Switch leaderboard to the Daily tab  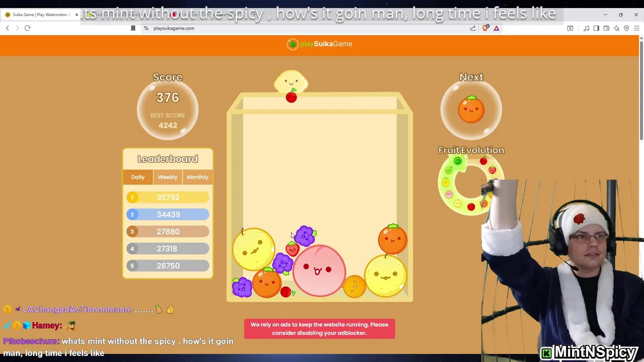tap(138, 177)
